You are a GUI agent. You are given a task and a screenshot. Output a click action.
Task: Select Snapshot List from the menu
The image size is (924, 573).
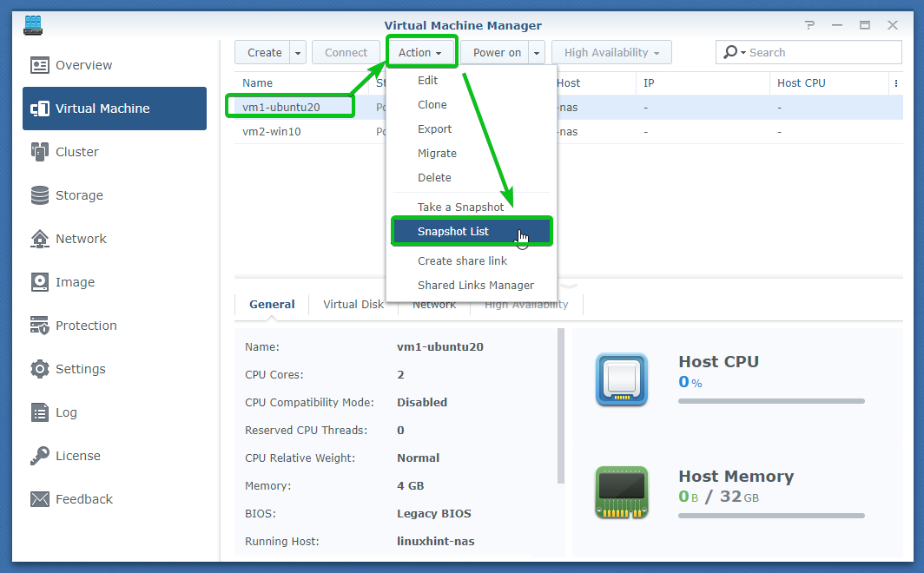tap(472, 232)
